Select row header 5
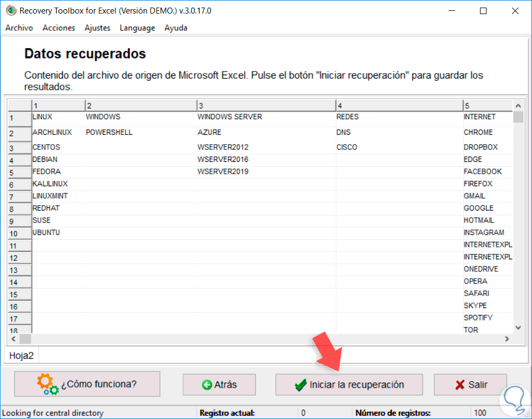532x419 pixels. (20, 173)
